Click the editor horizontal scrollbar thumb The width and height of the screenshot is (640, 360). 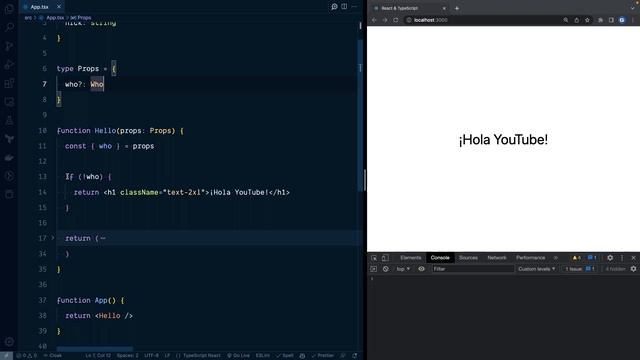point(95,349)
